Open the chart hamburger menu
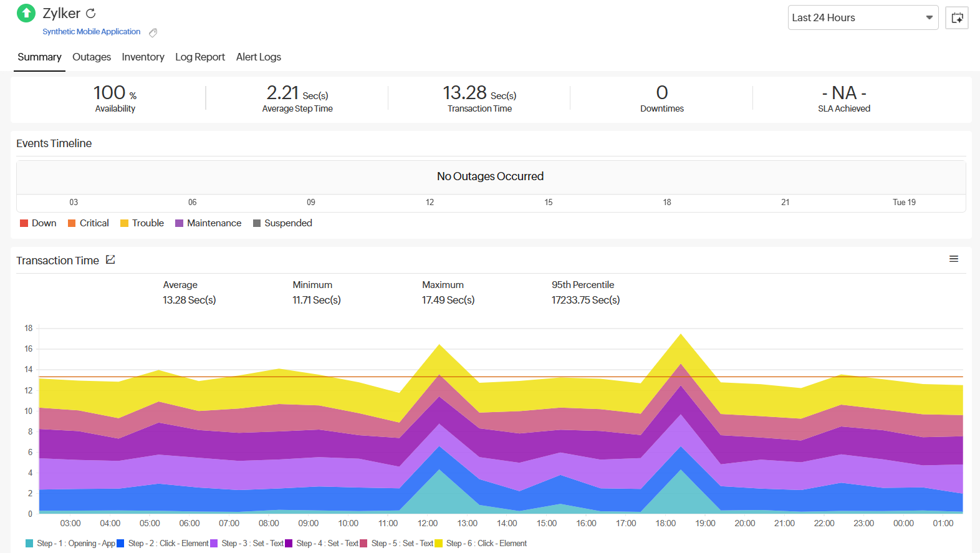Viewport: 980px width, 553px height. click(x=953, y=259)
